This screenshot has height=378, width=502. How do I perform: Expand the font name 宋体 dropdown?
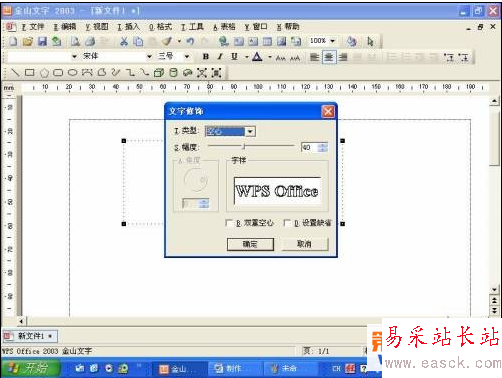click(x=150, y=56)
